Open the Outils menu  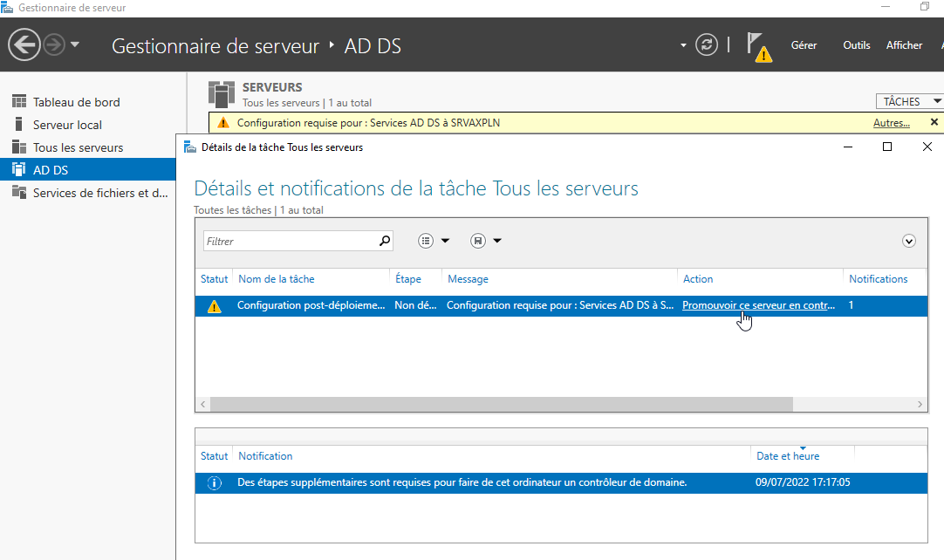click(856, 45)
